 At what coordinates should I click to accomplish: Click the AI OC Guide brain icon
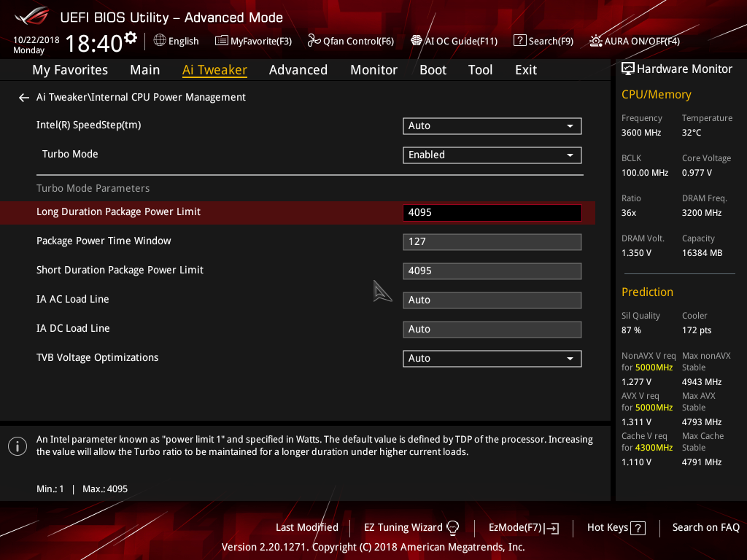(x=417, y=41)
